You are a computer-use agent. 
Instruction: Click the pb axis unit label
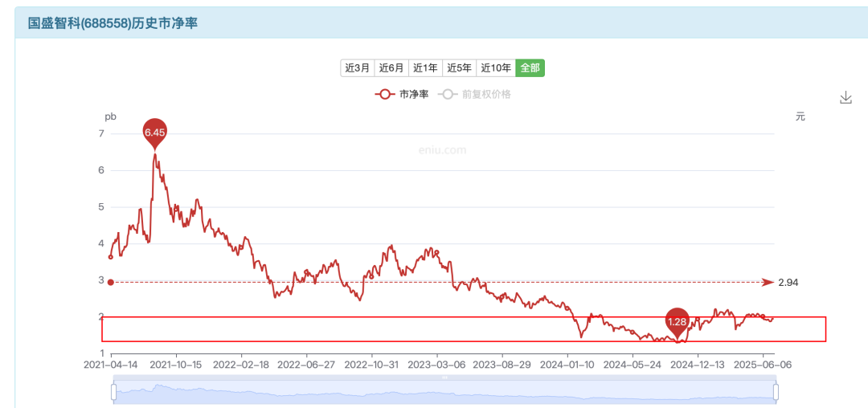pos(111,116)
